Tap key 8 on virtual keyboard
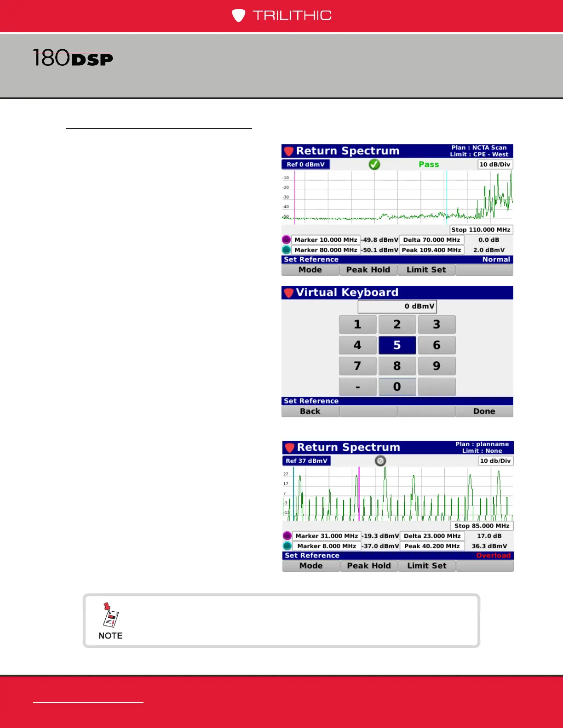563x728 pixels. (x=397, y=366)
